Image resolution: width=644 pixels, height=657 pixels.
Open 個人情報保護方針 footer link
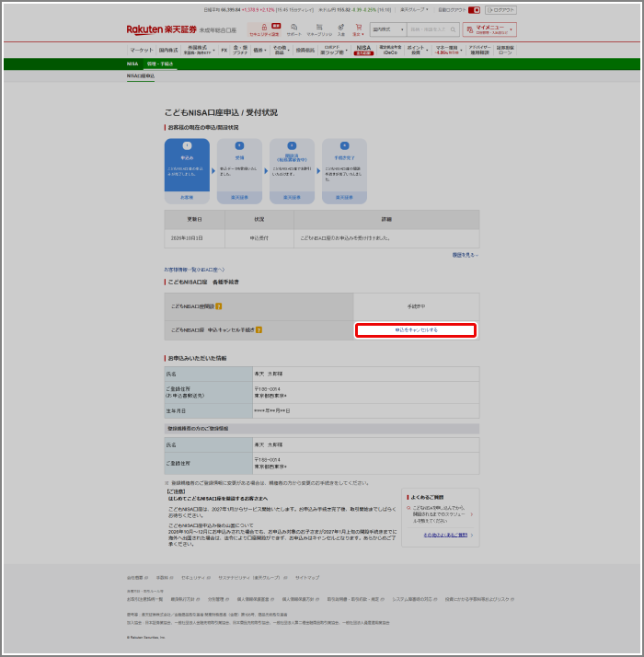(x=297, y=600)
